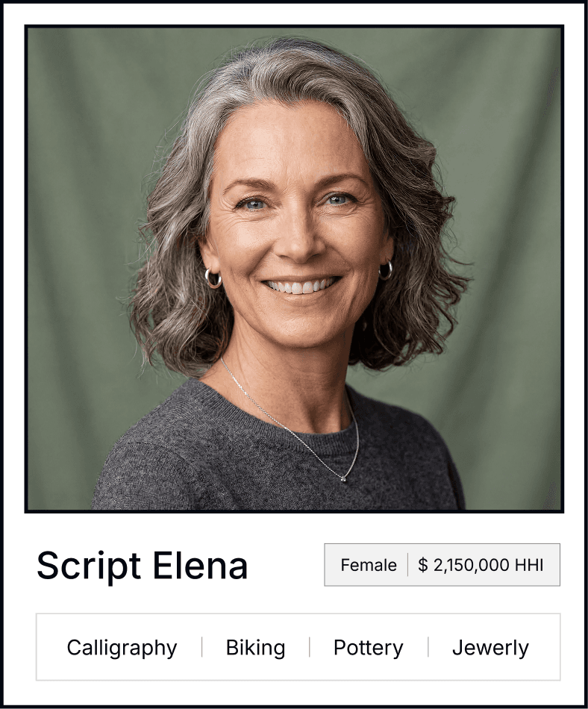This screenshot has width=588, height=709.
Task: Click the divider between Calligraphy and Biking
Action: click(x=201, y=647)
